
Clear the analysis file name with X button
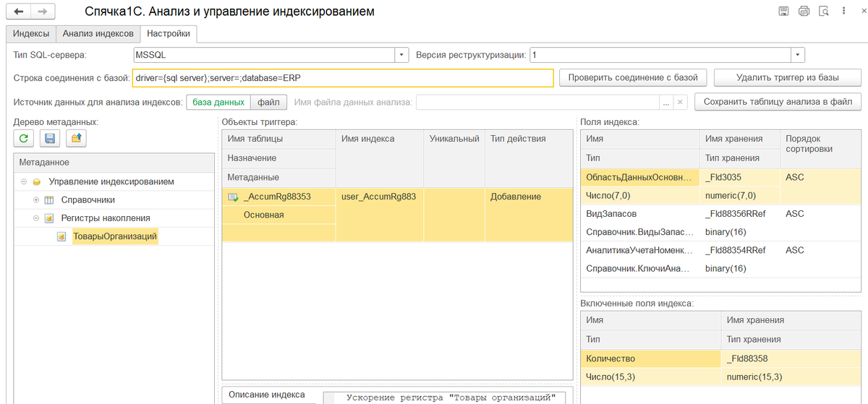tap(679, 103)
